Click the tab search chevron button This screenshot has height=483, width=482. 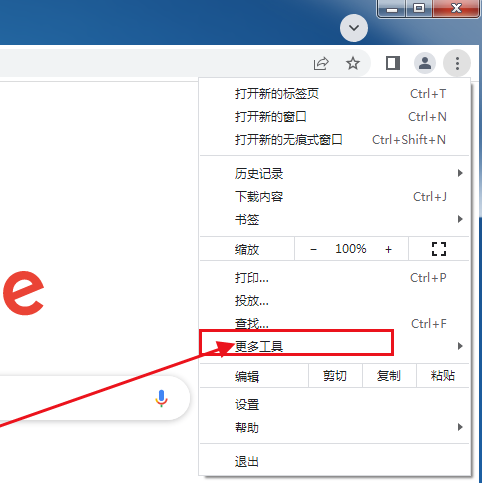[354, 28]
